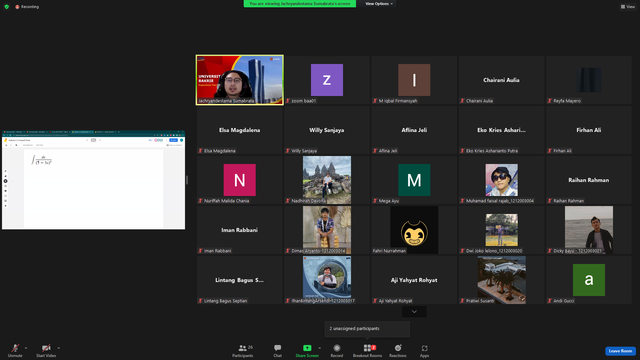Click the Record button
Image resolution: width=640 pixels, height=360 pixels.
[x=337, y=350]
